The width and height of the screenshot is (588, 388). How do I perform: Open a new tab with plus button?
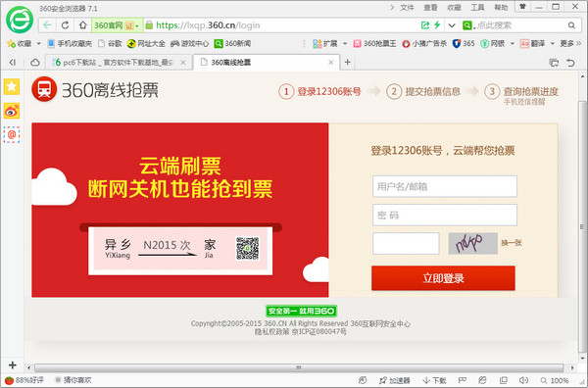pos(348,62)
